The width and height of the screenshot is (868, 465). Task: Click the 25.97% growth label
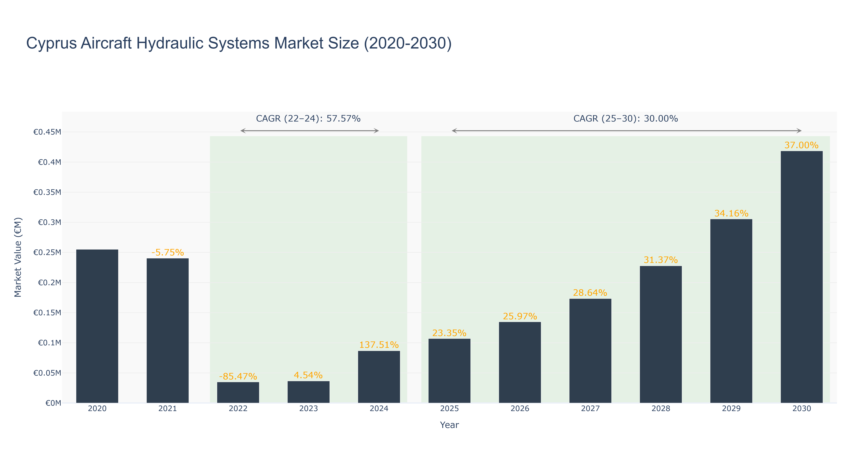(520, 316)
